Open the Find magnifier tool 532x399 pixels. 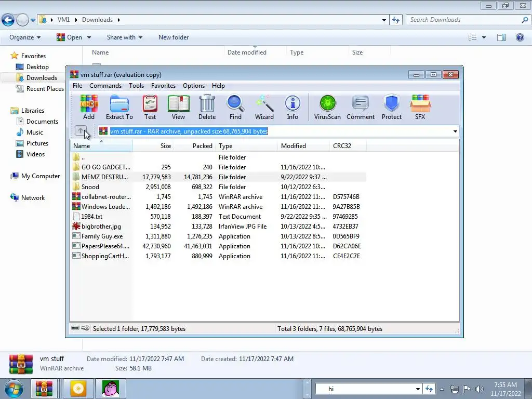235,107
